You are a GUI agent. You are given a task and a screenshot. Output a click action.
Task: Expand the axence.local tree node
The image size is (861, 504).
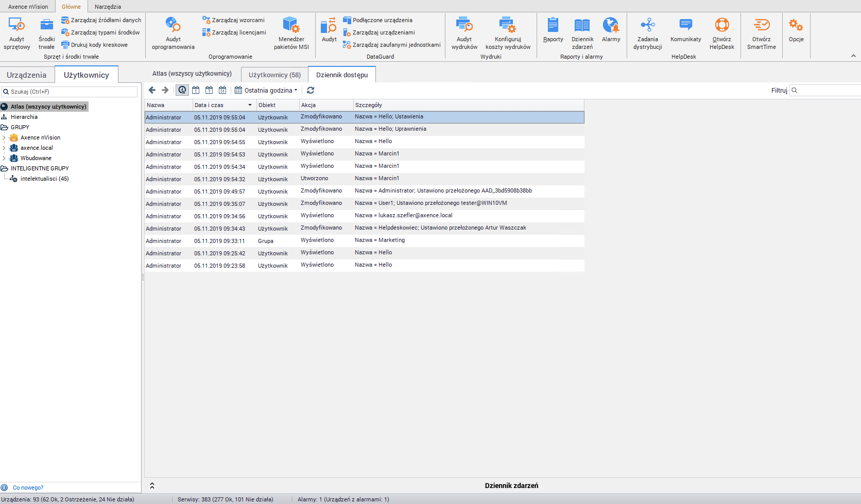click(x=4, y=148)
